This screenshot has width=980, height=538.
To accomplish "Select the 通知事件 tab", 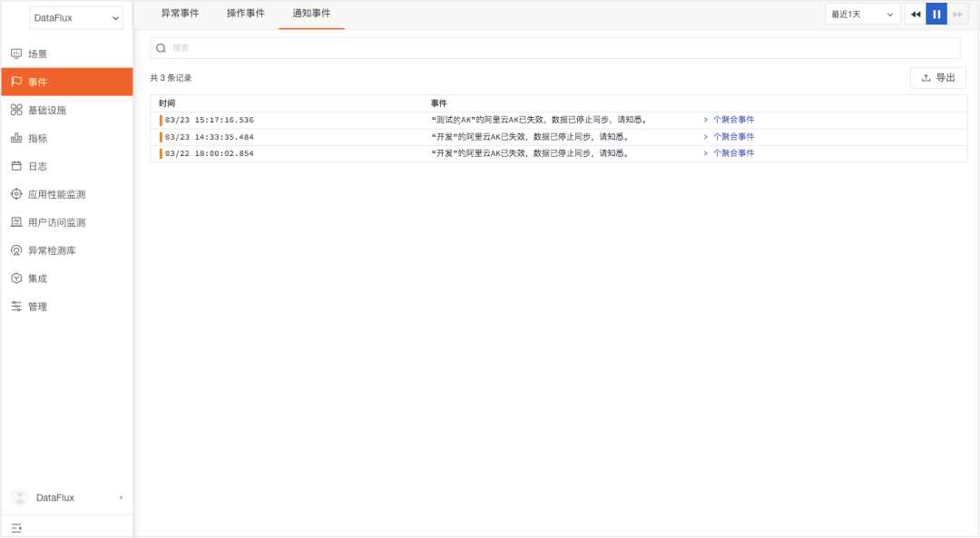I will 311,13.
